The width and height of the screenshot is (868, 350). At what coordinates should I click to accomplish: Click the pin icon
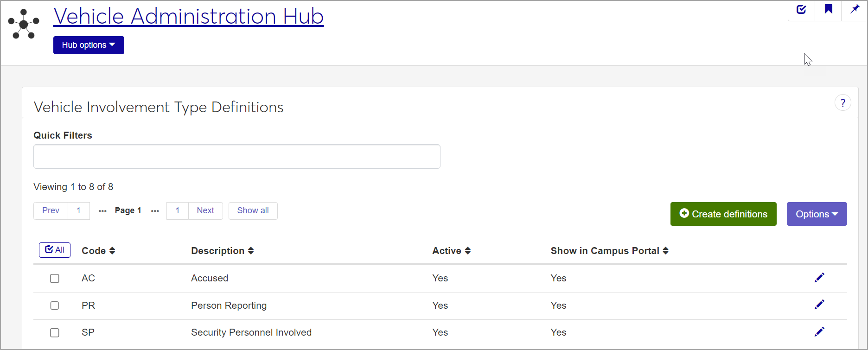[855, 10]
